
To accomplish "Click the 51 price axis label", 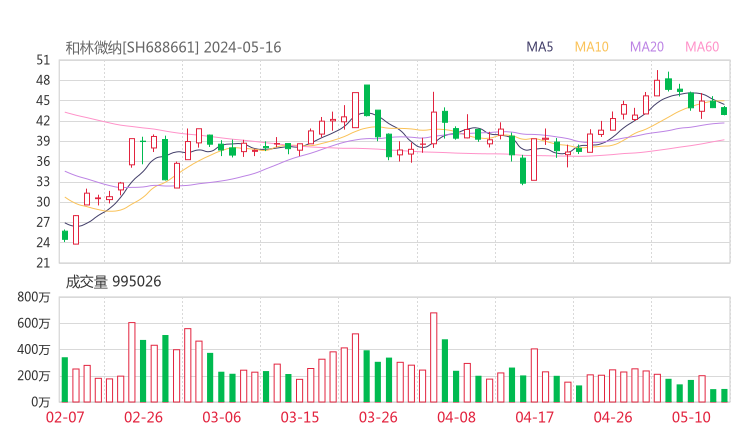I will [x=43, y=60].
